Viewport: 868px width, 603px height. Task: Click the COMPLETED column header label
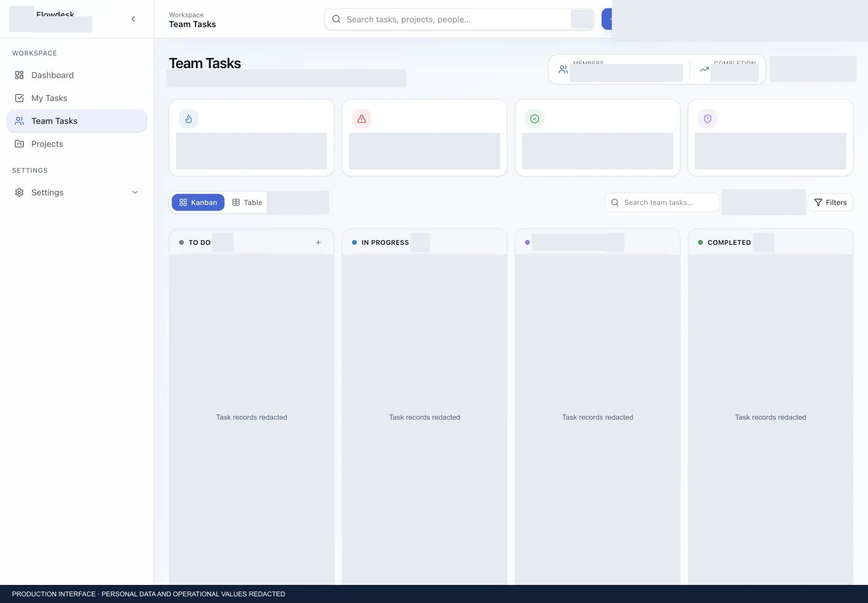pyautogui.click(x=729, y=242)
